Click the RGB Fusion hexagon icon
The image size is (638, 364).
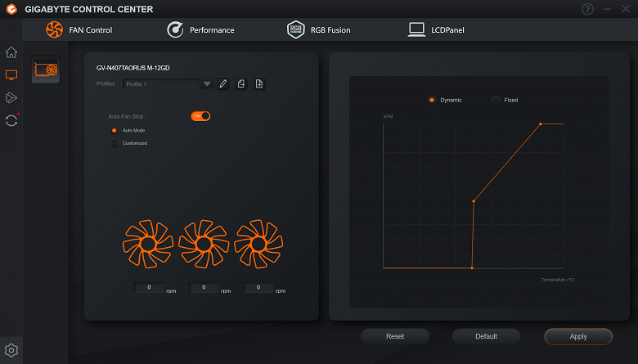[x=296, y=29]
